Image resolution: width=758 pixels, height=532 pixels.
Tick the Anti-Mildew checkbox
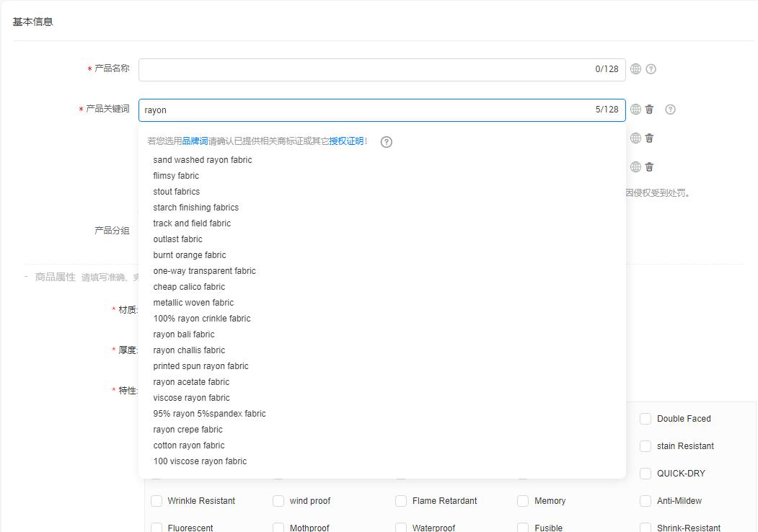pyautogui.click(x=645, y=501)
